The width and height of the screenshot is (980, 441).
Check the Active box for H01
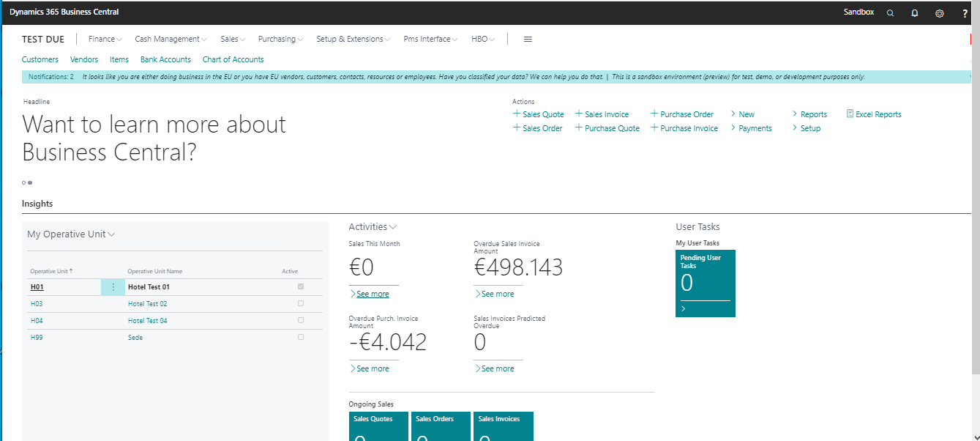point(301,286)
